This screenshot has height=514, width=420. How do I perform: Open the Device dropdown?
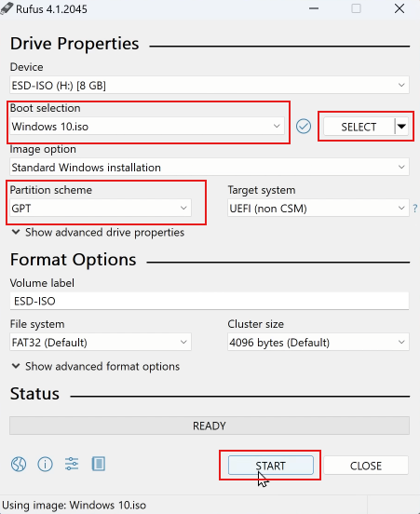(x=210, y=86)
